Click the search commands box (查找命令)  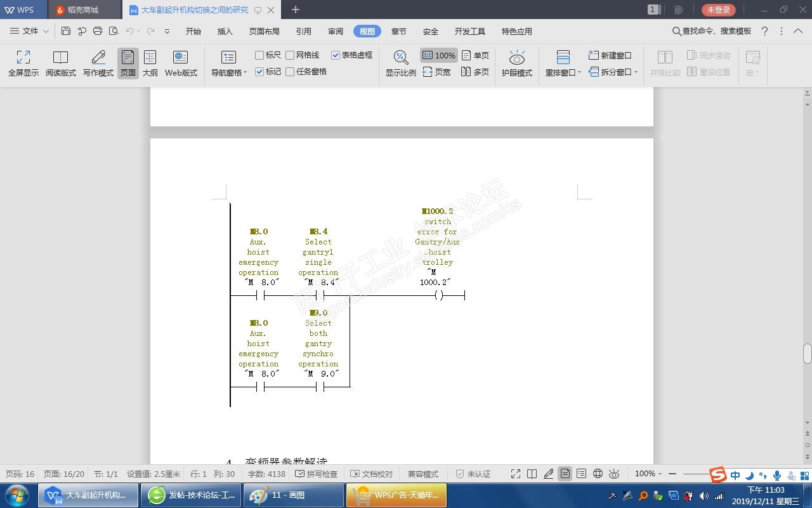[x=712, y=31]
